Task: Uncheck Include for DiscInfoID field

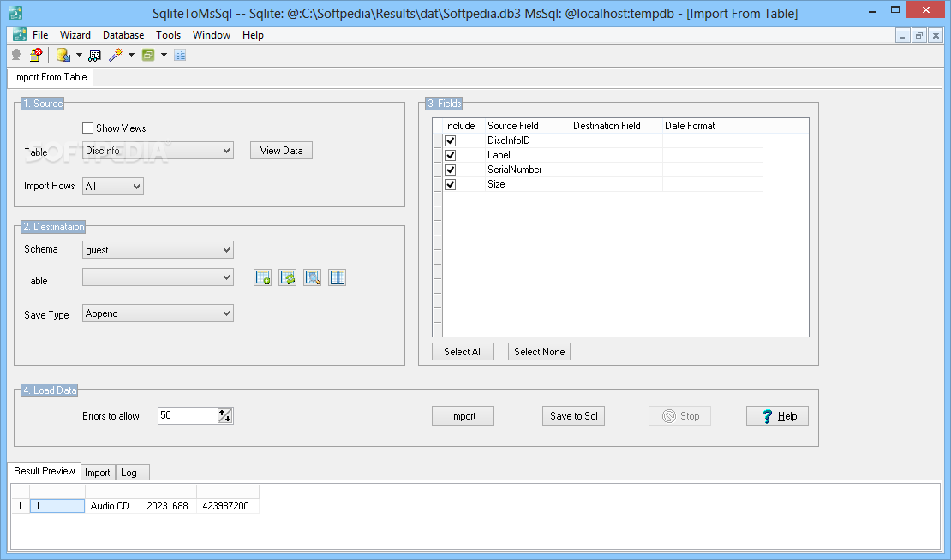Action: point(450,140)
